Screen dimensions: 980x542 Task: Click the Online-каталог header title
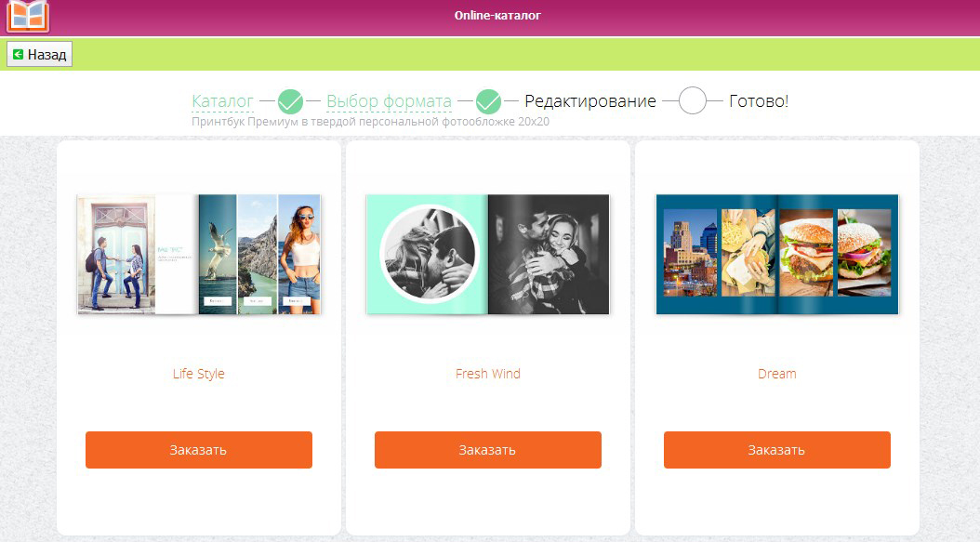(x=497, y=16)
